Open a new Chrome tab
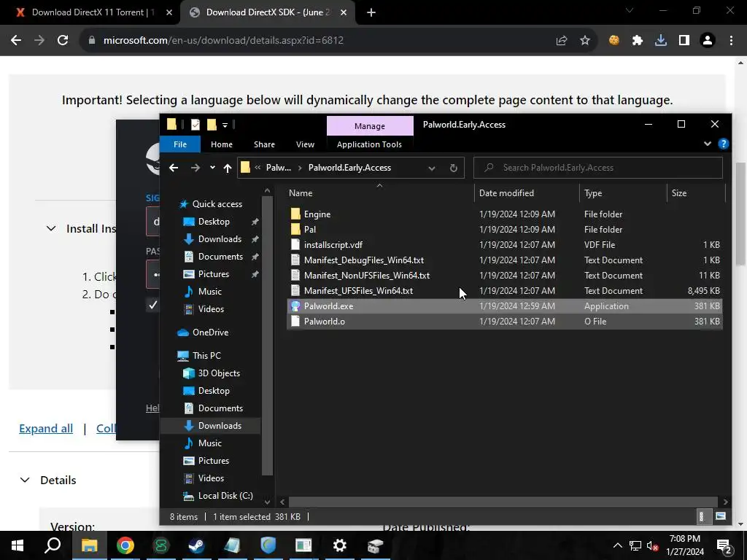The image size is (747, 560). (371, 12)
